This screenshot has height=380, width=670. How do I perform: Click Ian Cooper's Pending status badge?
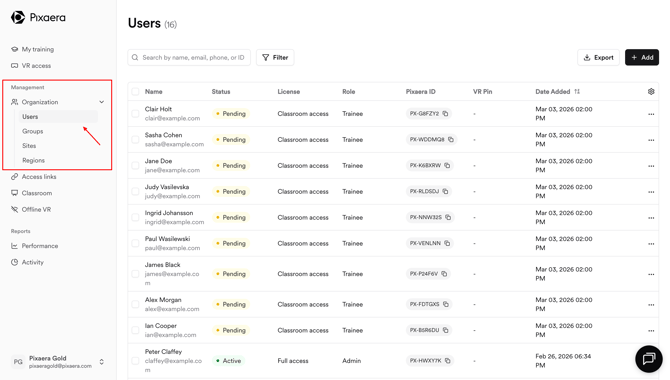point(231,330)
